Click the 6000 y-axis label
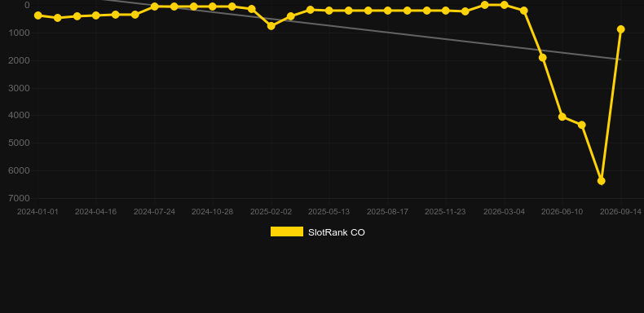Image resolution: width=644 pixels, height=313 pixels. (x=20, y=170)
